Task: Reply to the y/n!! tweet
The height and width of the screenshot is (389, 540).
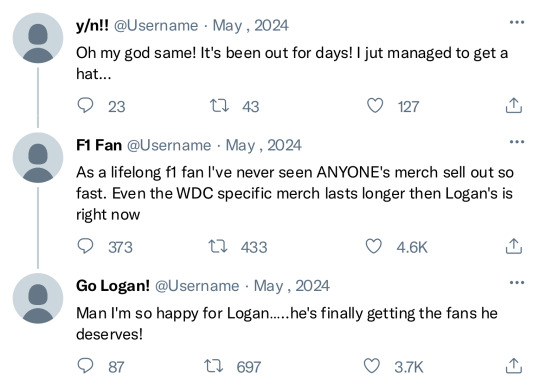Action: click(x=85, y=105)
